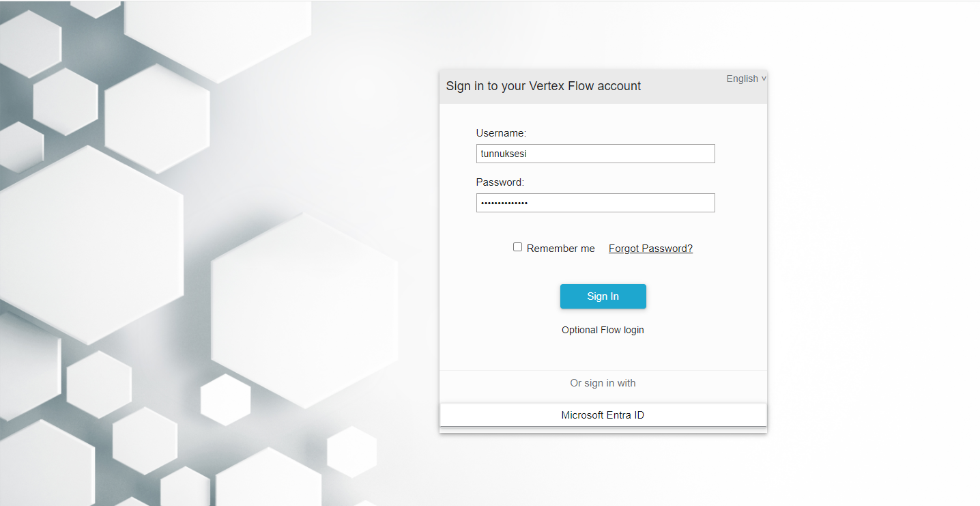Open the Forgot Password? link
Viewport: 980px width, 506px height.
[x=650, y=249]
